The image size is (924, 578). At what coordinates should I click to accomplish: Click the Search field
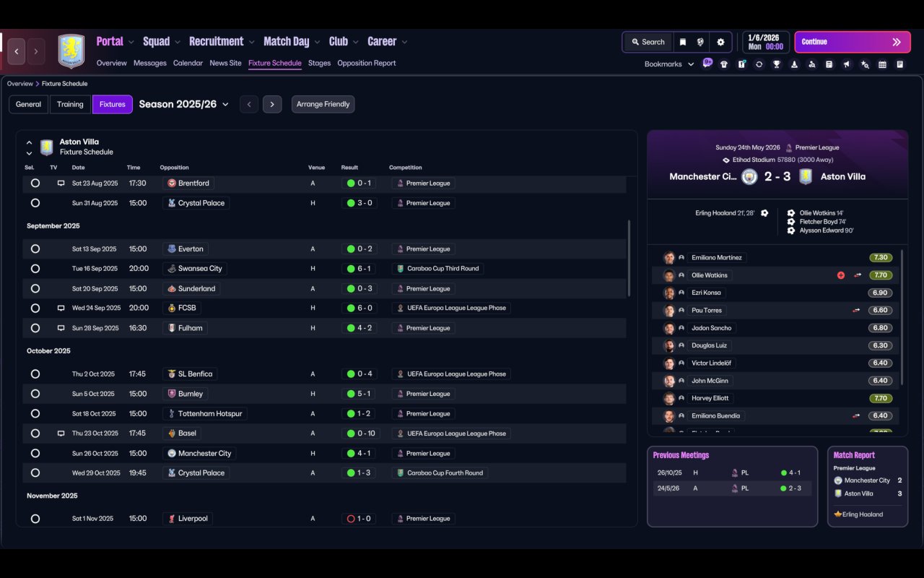648,42
